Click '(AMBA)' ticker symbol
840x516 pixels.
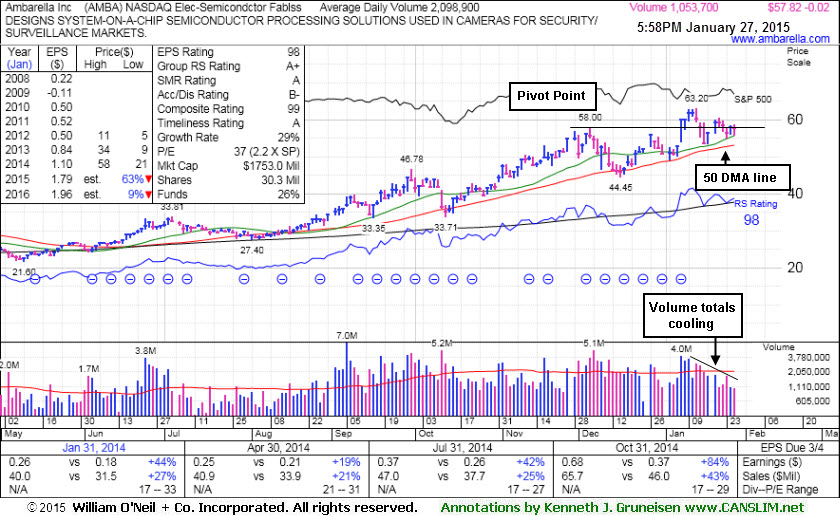click(104, 8)
